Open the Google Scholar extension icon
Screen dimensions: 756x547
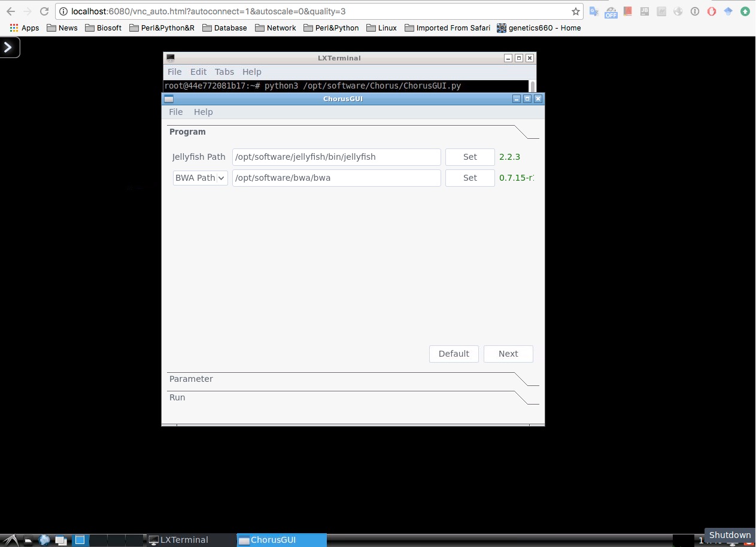(x=728, y=11)
